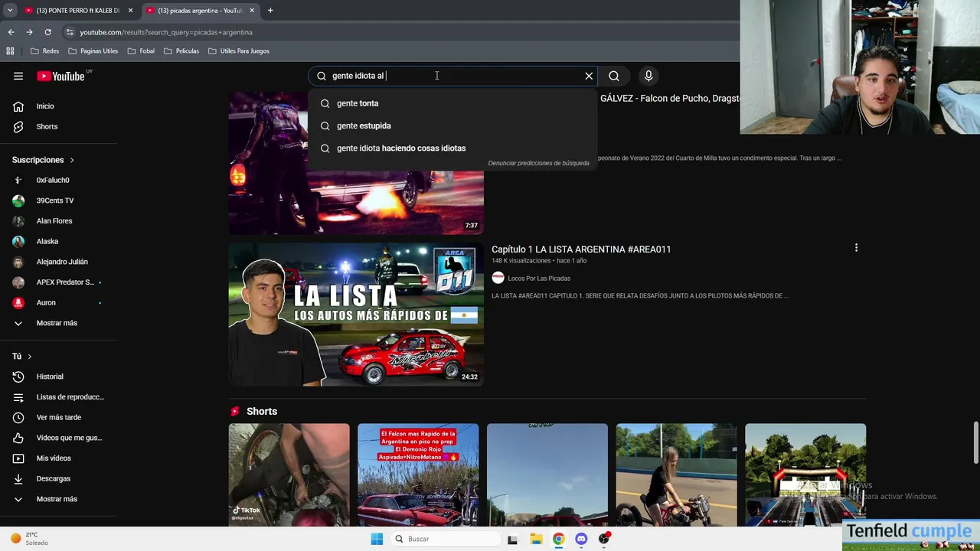Open the Alejandro Julián subscription channel

click(x=58, y=262)
